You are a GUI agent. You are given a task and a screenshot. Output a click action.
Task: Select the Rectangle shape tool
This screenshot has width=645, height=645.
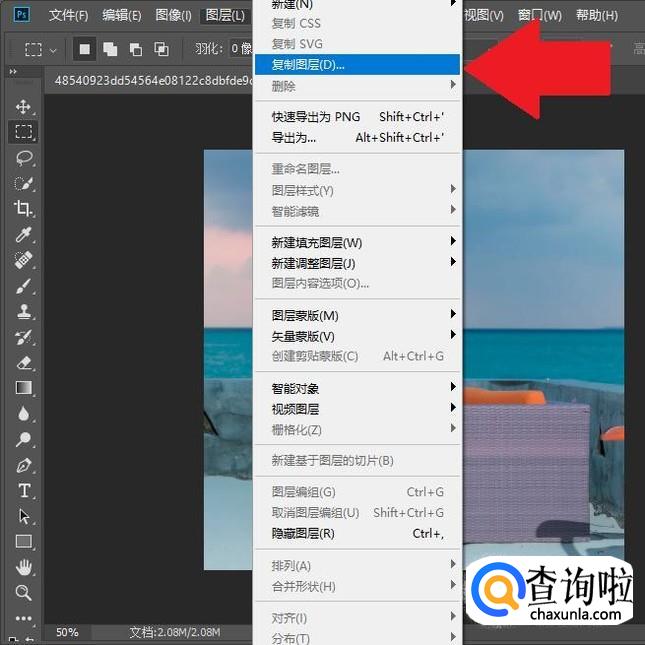point(23,541)
